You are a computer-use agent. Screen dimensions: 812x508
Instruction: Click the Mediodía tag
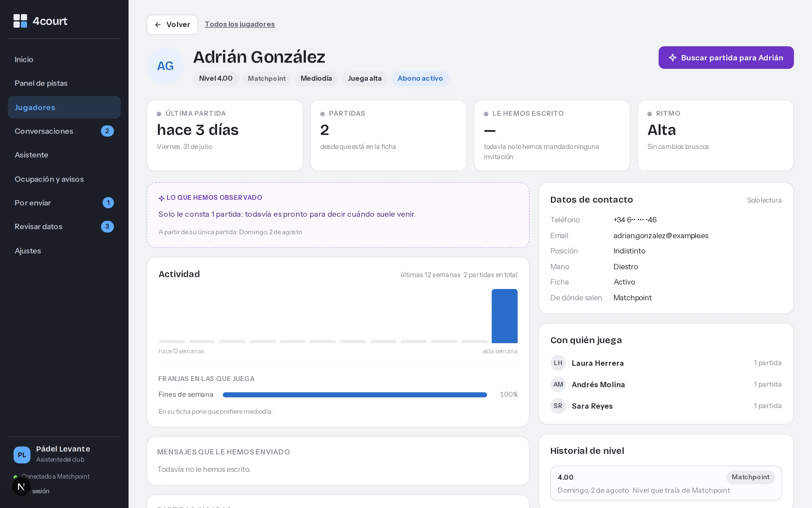click(316, 78)
